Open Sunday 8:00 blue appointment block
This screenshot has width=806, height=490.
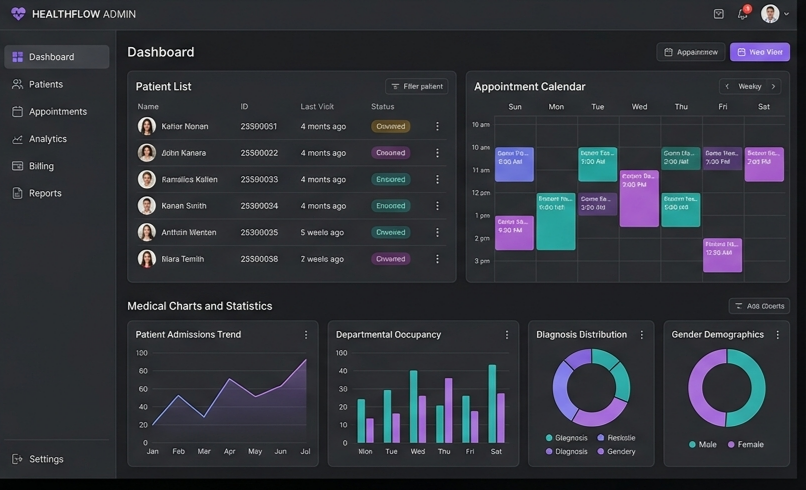point(514,164)
